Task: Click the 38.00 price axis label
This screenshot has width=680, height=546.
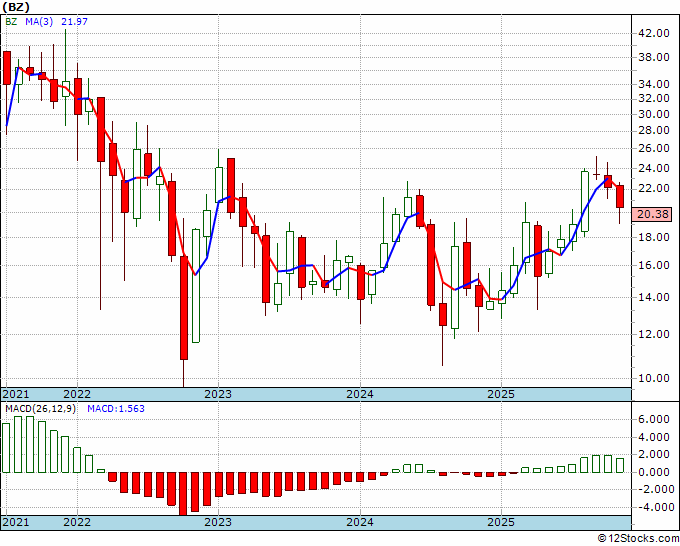Action: pyautogui.click(x=654, y=57)
